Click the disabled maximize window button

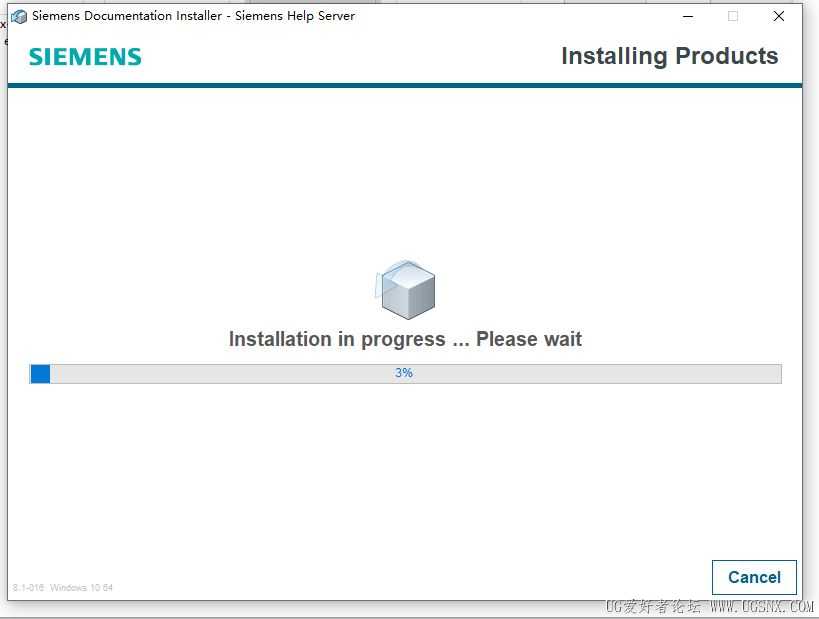733,17
